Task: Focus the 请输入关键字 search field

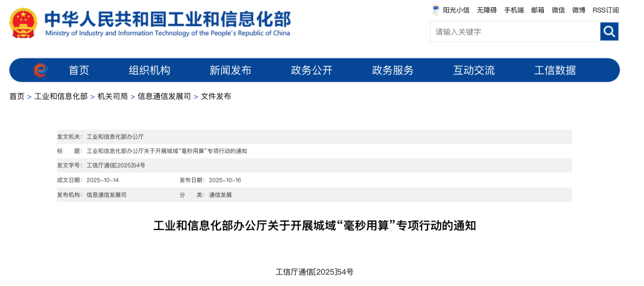Action: tap(515, 32)
